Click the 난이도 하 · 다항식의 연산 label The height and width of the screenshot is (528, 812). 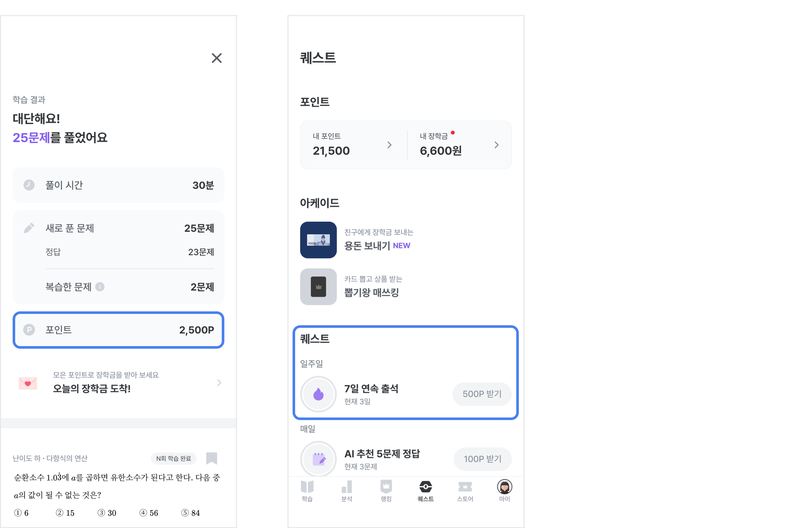pyautogui.click(x=50, y=458)
